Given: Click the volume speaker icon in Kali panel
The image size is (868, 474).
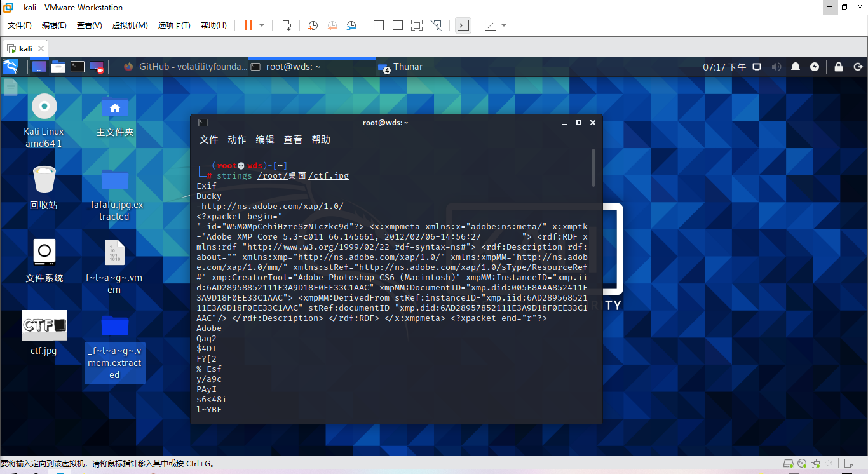Looking at the screenshot, I should pyautogui.click(x=776, y=67).
